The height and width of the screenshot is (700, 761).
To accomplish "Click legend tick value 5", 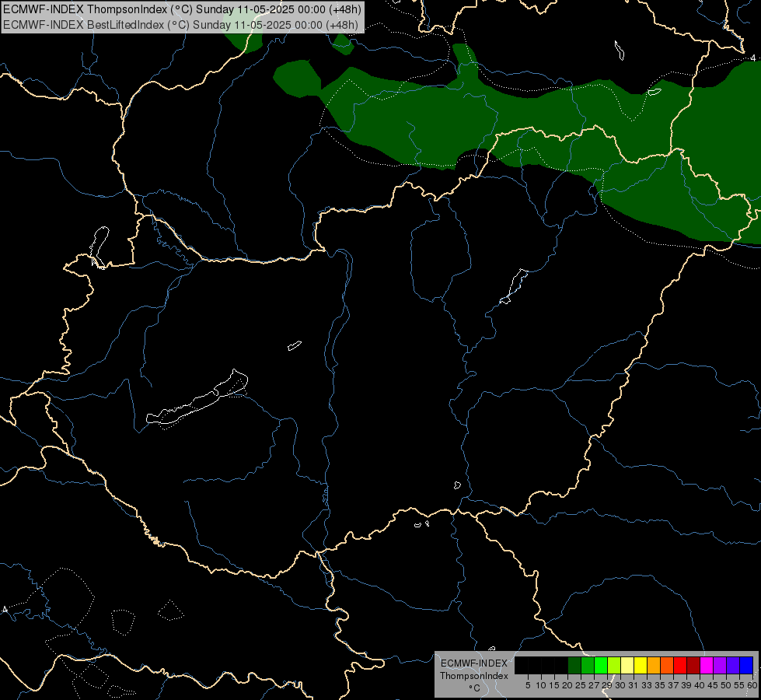I will (x=528, y=685).
